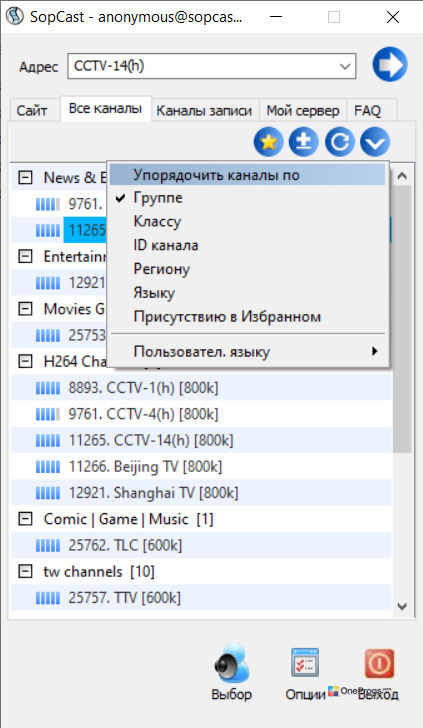Click the tw channels [10] label

coord(99,572)
